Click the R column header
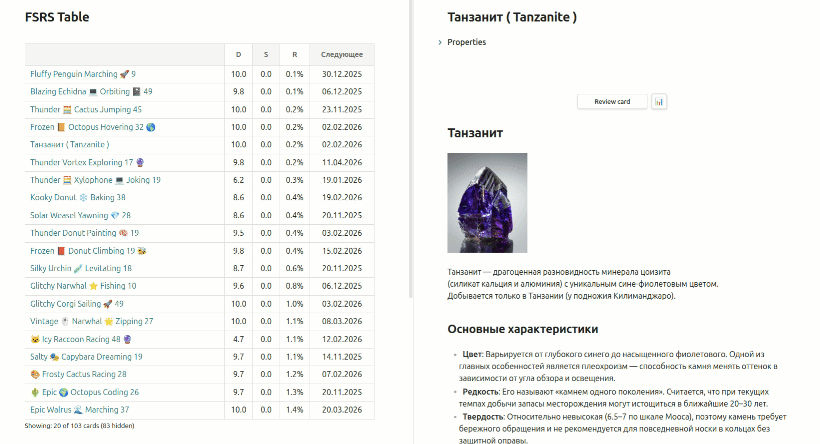 [x=294, y=54]
